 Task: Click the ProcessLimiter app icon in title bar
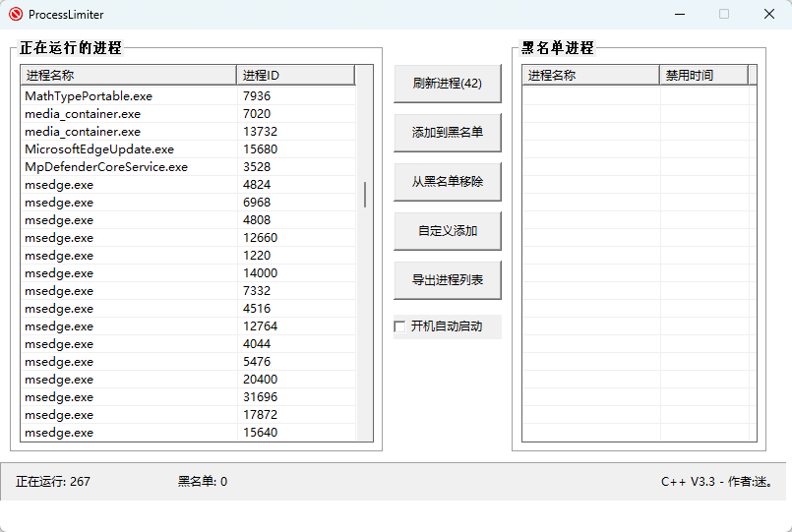[16, 14]
